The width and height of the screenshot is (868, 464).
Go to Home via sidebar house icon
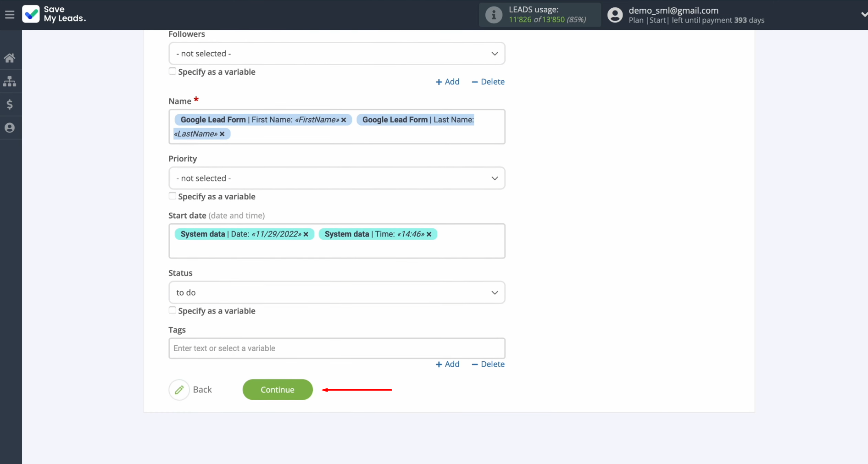10,58
